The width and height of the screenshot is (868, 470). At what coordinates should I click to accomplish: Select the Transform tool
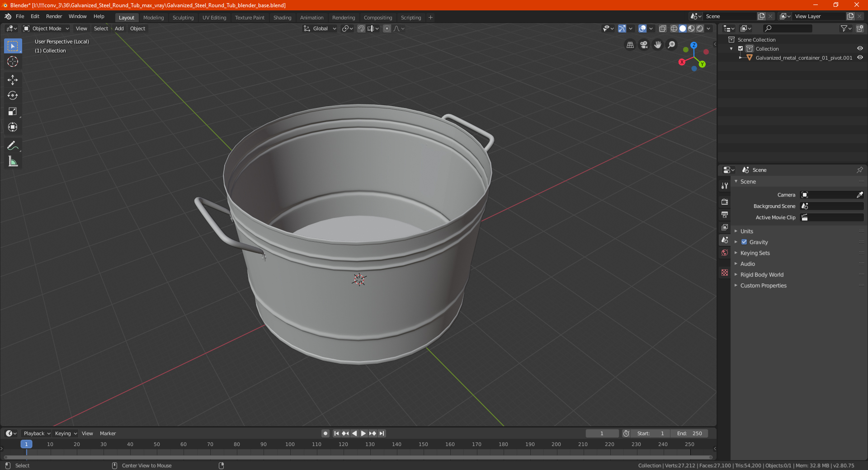click(13, 127)
